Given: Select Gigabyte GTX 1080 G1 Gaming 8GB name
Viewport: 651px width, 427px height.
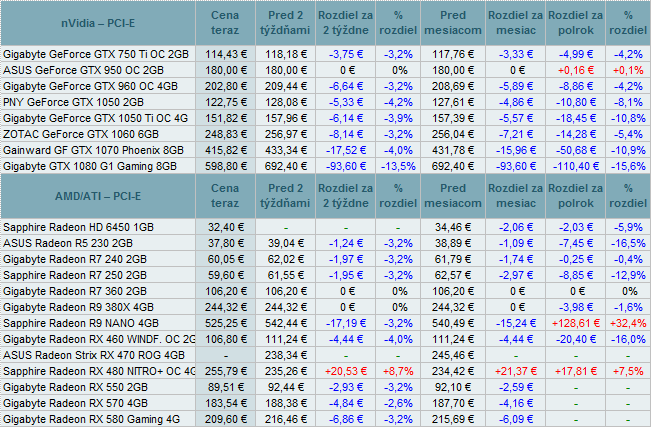Looking at the screenshot, I should point(90,166).
